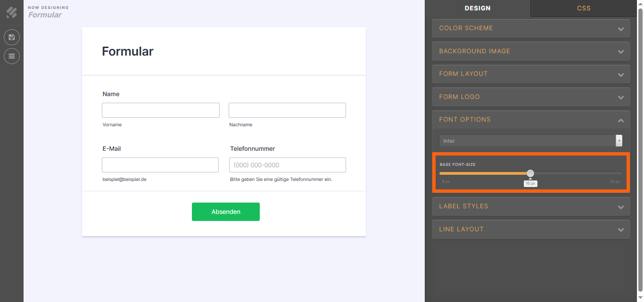644x302 pixels.
Task: Click the Jotform logo icon
Action: tap(12, 12)
